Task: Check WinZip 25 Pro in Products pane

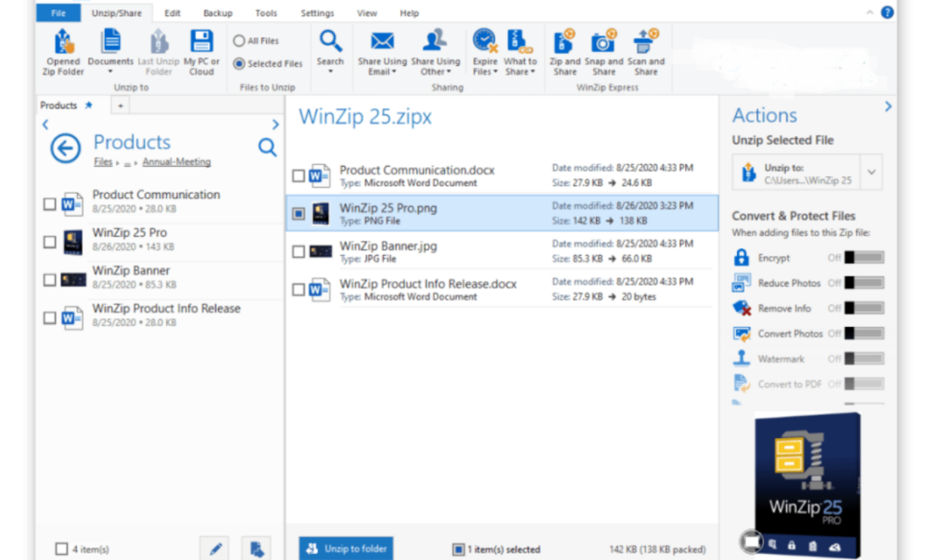Action: [49, 242]
